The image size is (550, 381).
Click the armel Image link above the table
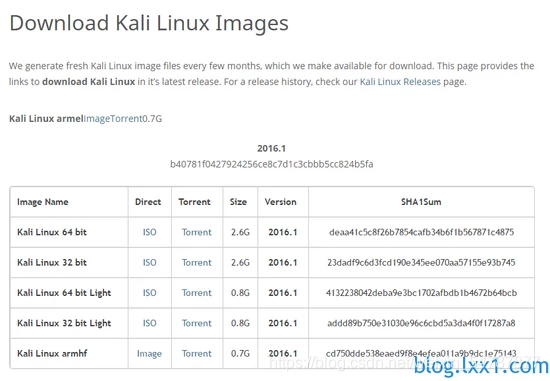click(97, 119)
